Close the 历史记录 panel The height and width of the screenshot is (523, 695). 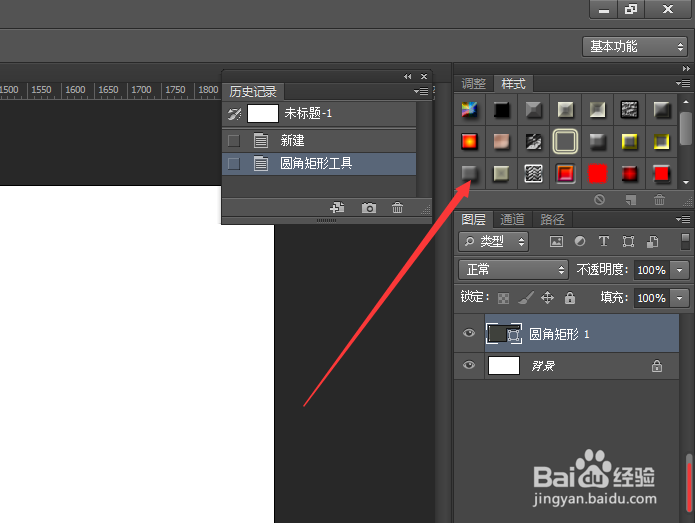(x=424, y=76)
